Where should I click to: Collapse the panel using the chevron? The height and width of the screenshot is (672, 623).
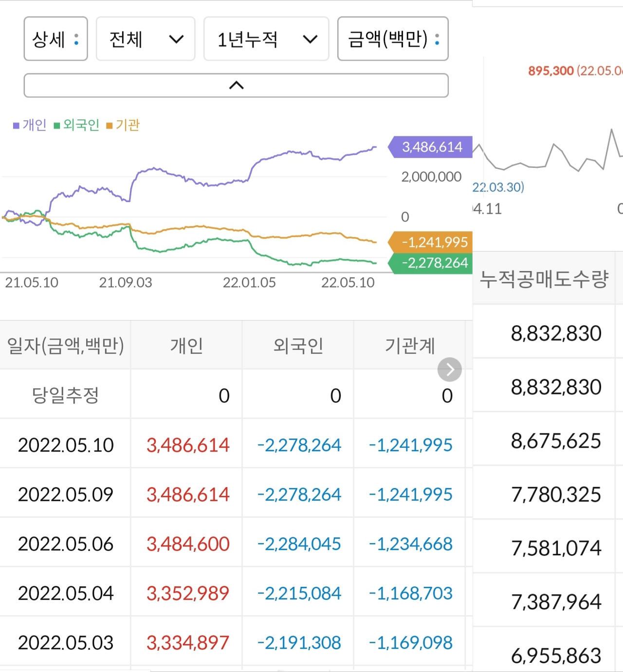[x=236, y=85]
